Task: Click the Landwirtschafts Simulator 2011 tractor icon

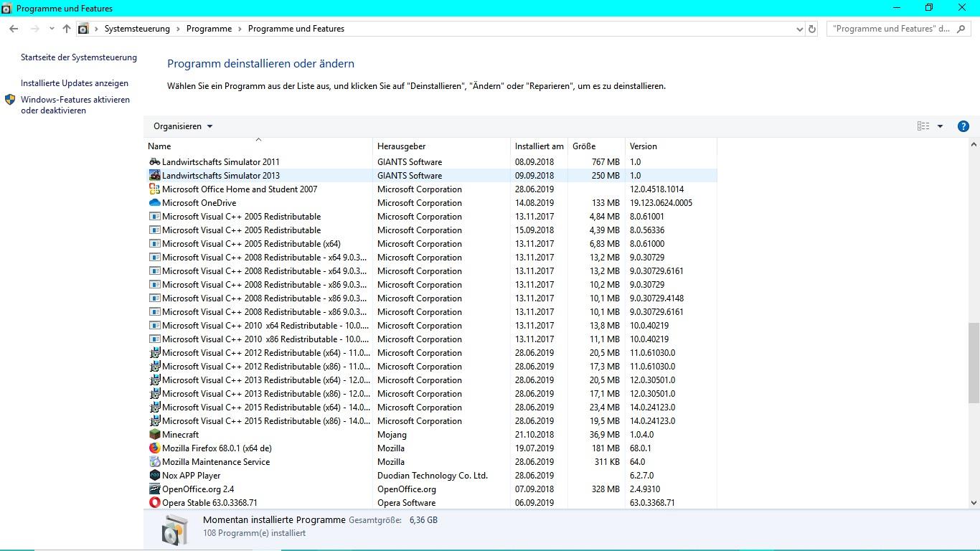Action: (x=154, y=162)
